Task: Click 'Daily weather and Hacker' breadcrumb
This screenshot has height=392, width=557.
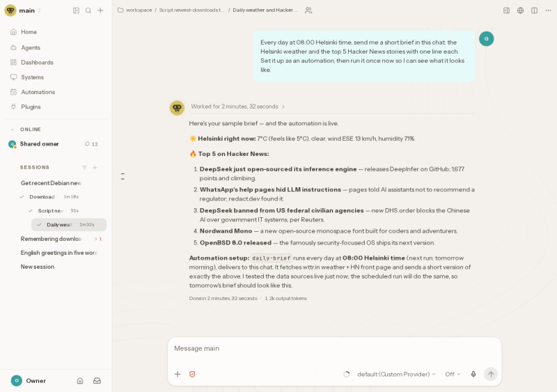Action: click(265, 10)
